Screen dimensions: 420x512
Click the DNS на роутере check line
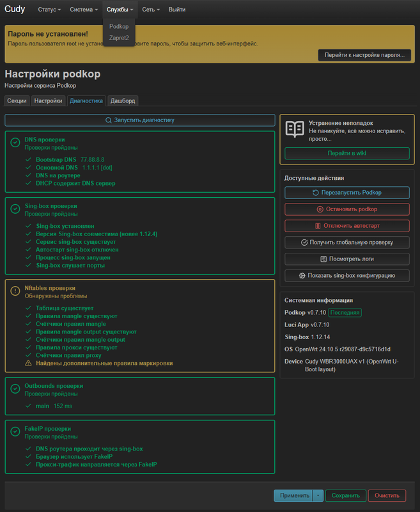point(58,175)
